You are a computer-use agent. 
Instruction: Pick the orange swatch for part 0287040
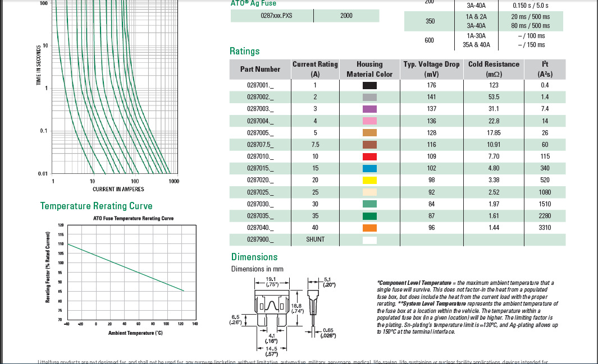(x=369, y=228)
